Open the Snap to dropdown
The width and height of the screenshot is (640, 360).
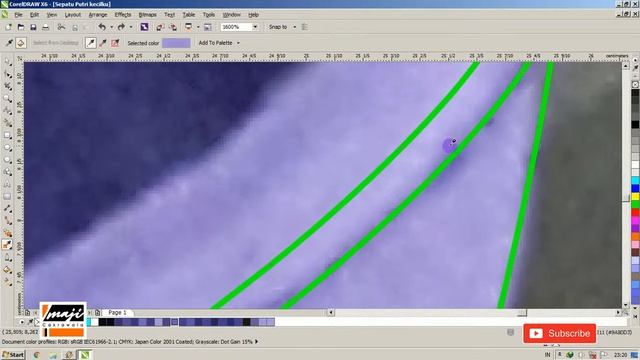pos(294,27)
